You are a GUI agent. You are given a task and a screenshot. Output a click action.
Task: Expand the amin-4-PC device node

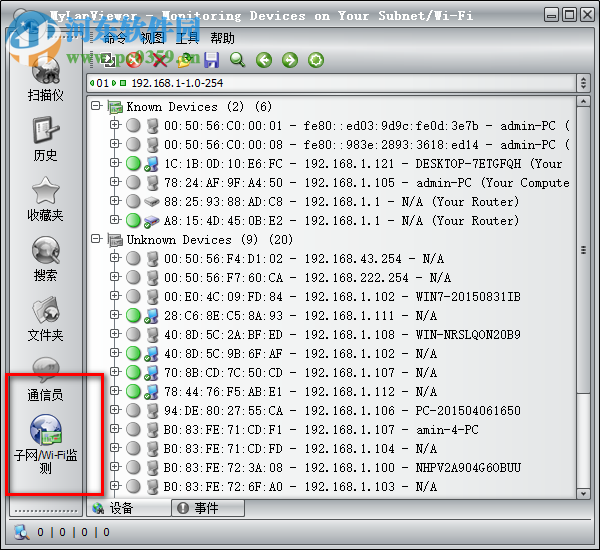tap(114, 429)
